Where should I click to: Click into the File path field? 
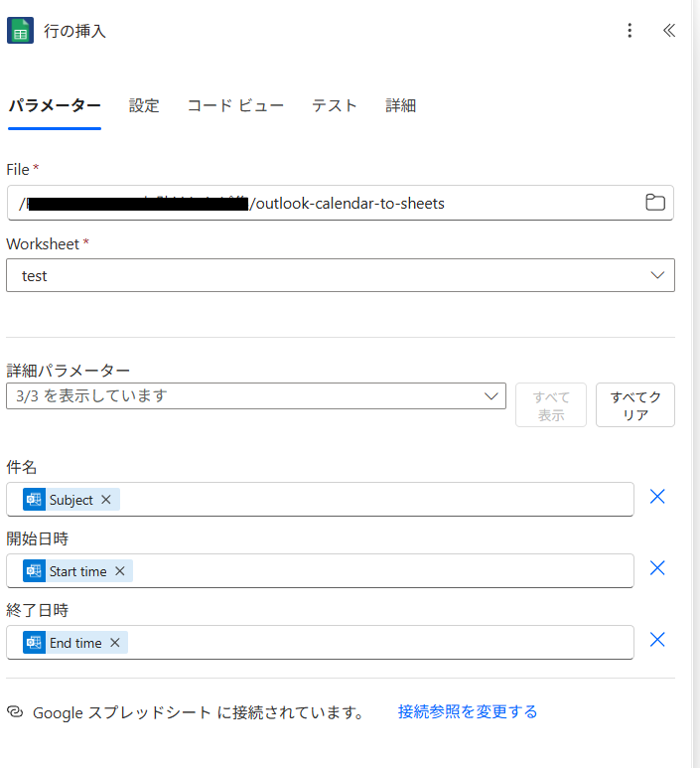coord(341,203)
